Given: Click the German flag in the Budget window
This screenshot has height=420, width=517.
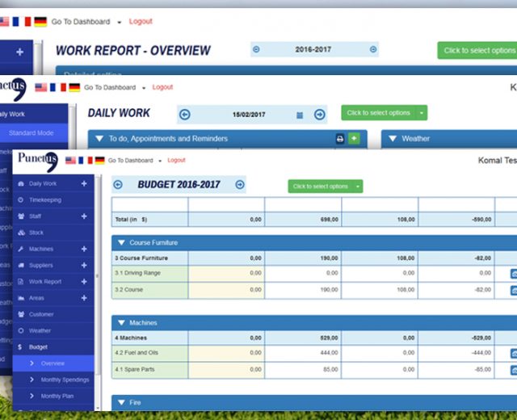Looking at the screenshot, I should click(x=100, y=161).
